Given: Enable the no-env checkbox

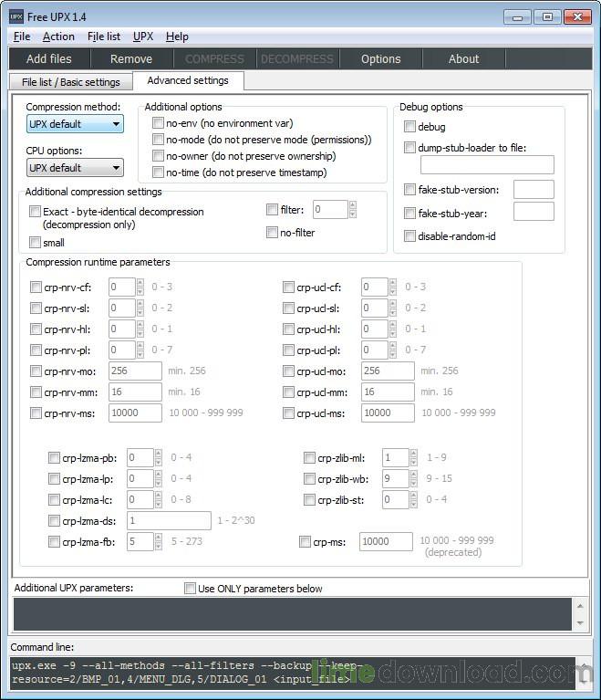Looking at the screenshot, I should coord(159,123).
